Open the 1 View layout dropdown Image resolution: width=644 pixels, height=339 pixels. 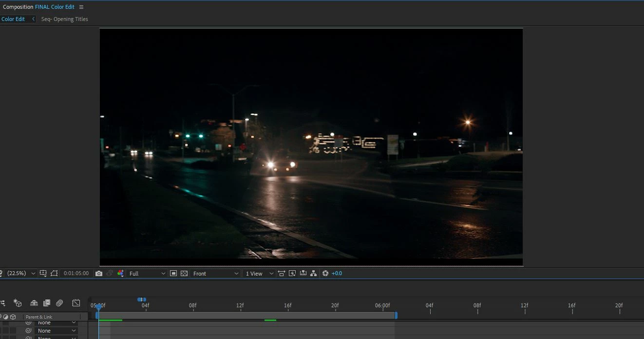point(259,274)
